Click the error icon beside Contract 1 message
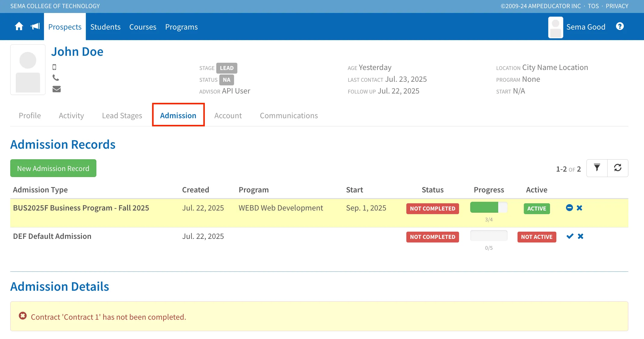Image resolution: width=644 pixels, height=339 pixels. [23, 316]
